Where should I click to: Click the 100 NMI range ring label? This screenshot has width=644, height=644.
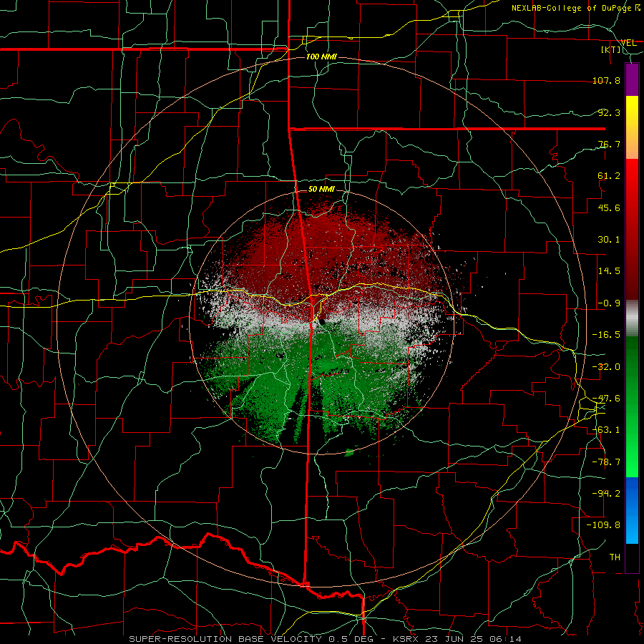point(321,57)
